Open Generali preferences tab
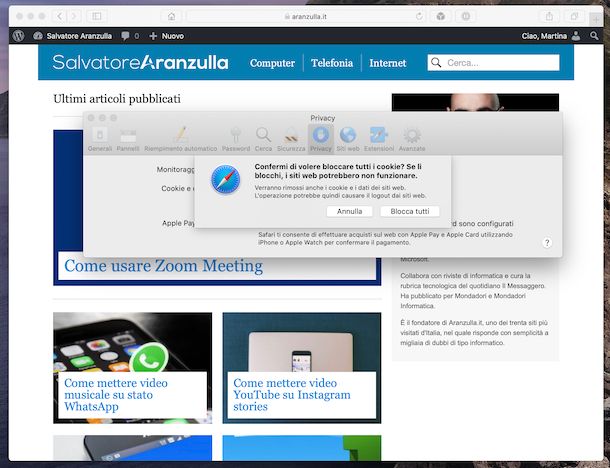The width and height of the screenshot is (610, 468). 100,139
